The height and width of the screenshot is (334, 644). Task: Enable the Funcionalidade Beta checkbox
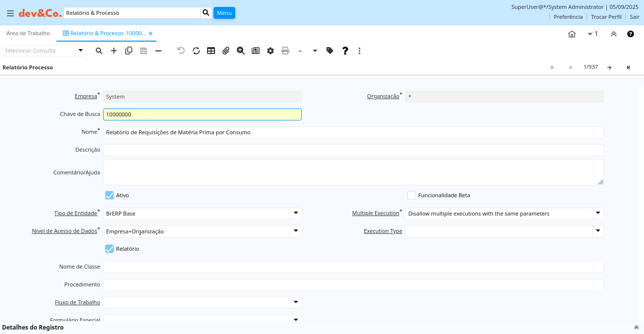click(x=412, y=195)
